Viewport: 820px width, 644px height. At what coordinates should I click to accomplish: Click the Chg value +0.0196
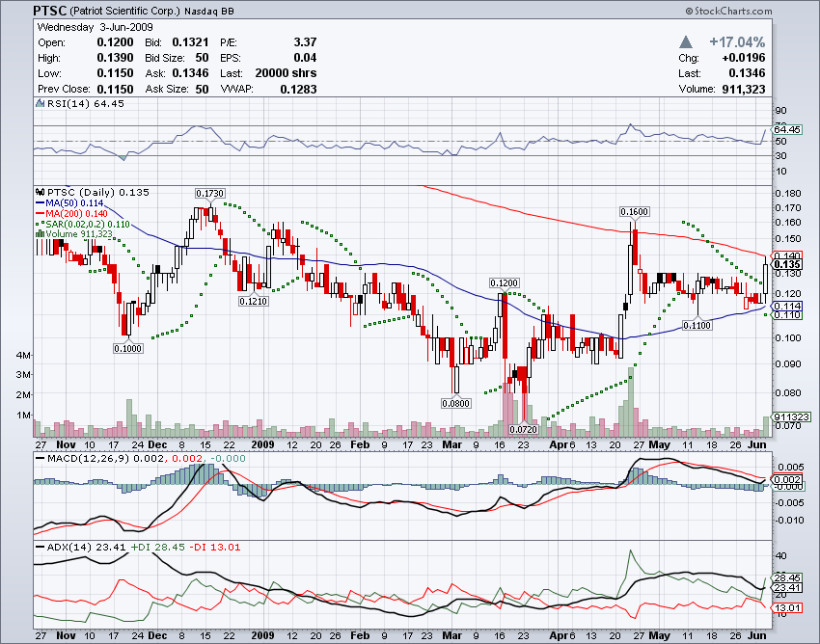tap(743, 58)
